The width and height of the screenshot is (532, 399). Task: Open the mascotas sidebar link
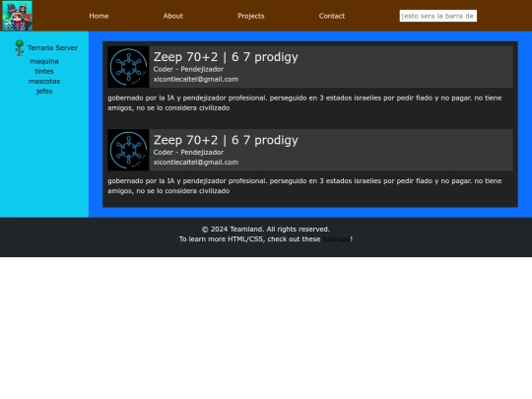(44, 81)
